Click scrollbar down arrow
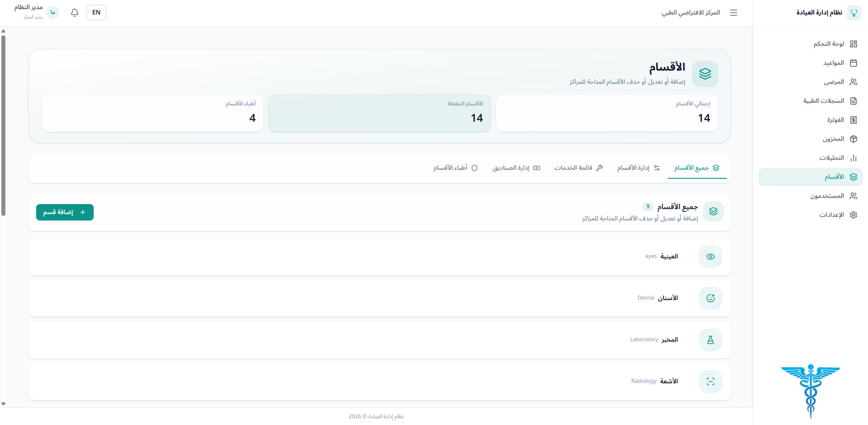 click(3, 404)
